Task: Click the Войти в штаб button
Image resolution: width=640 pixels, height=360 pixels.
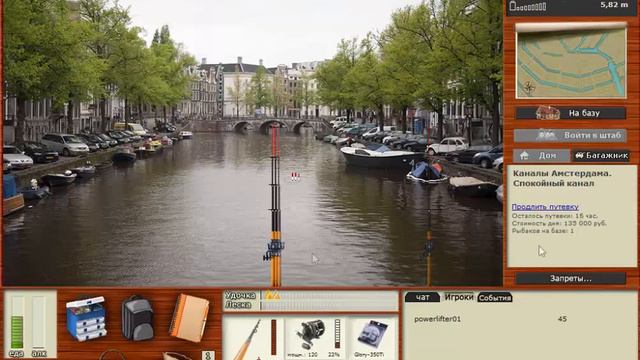Action: pos(571,135)
